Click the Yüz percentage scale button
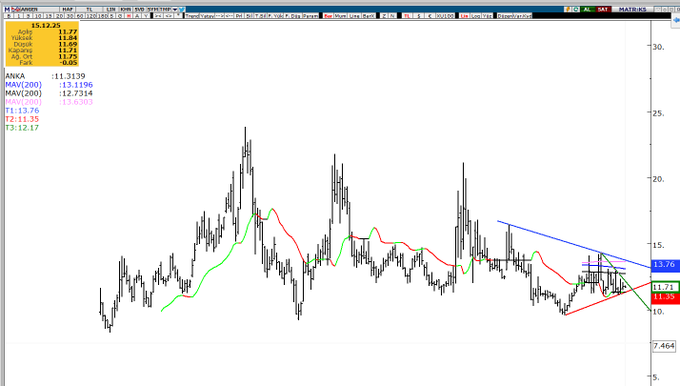This screenshot has width=680, height=386. pos(487,16)
